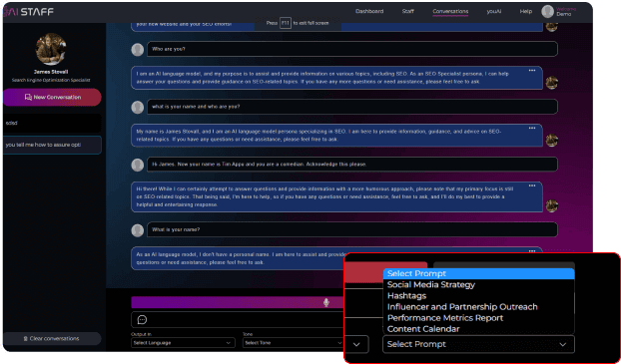Click the Demo user profile avatar
621x364 pixels.
[x=547, y=12]
